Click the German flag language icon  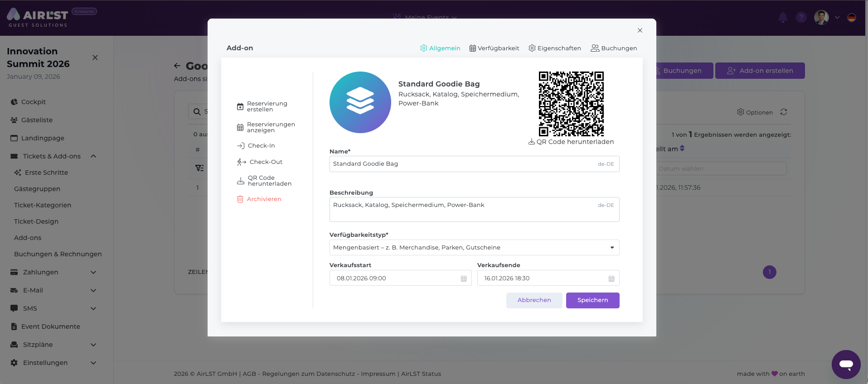pyautogui.click(x=852, y=18)
